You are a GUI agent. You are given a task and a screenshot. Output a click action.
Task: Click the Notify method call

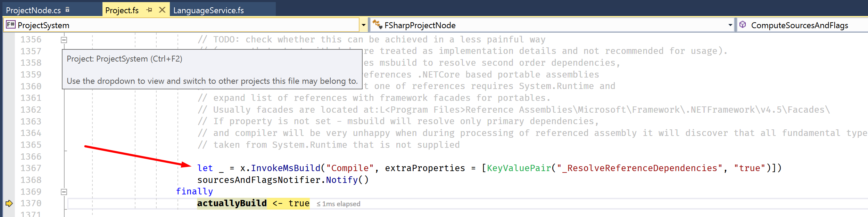(342, 180)
